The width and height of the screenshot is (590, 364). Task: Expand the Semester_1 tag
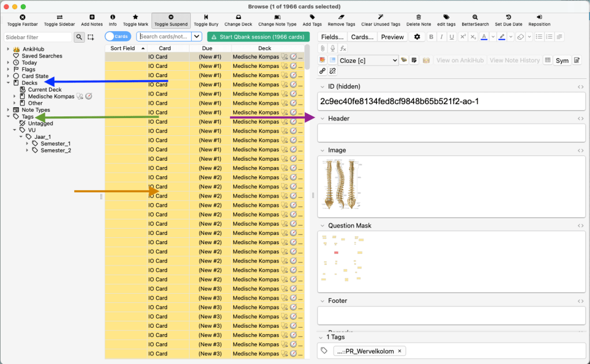pos(27,143)
